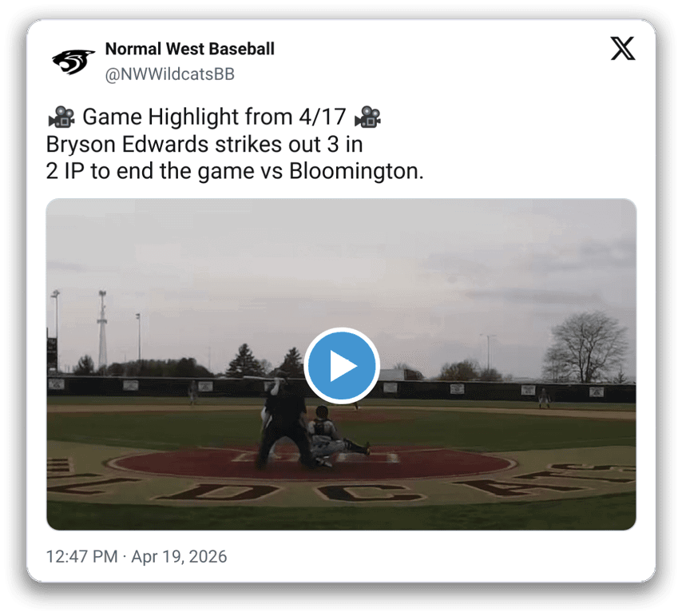
Task: Click the word Bloomington in the tweet
Action: 356,171
